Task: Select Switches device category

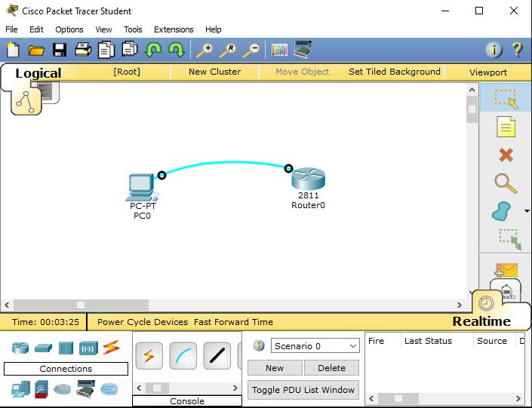Action: pos(44,348)
